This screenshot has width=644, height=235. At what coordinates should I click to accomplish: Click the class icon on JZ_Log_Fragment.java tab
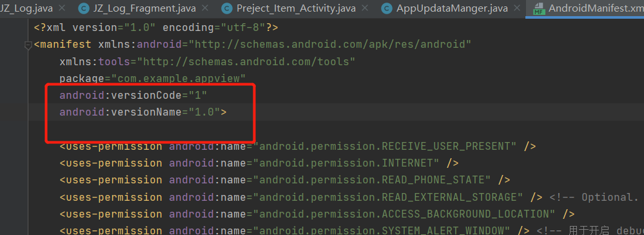click(x=84, y=8)
